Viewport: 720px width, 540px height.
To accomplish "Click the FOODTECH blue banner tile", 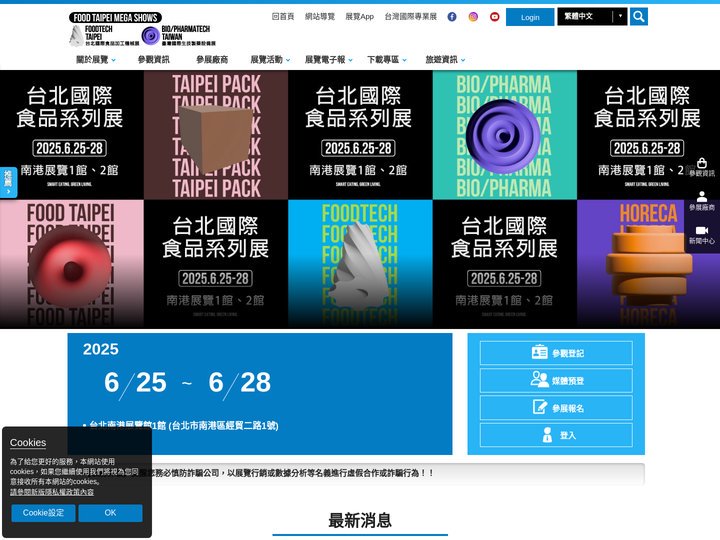I will tap(360, 264).
